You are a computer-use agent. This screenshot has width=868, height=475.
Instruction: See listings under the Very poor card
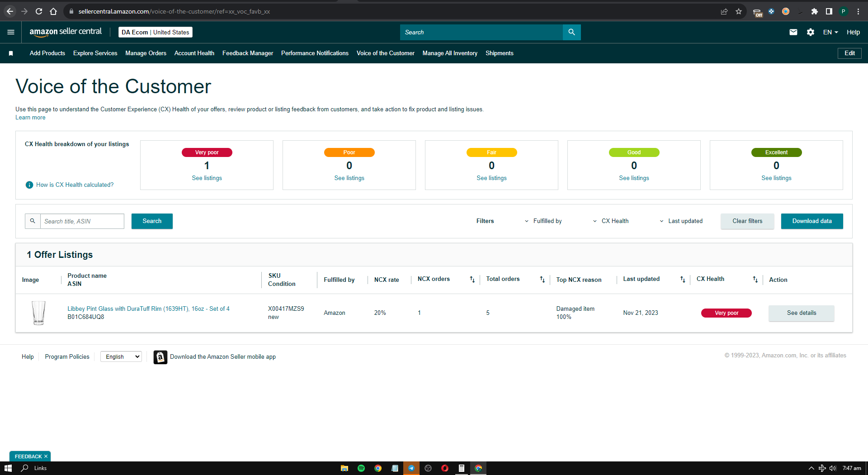coord(207,178)
